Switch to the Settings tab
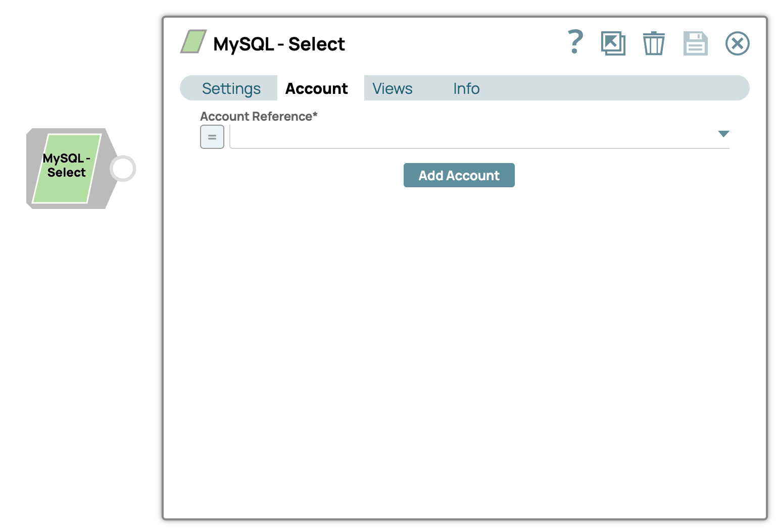 point(231,88)
